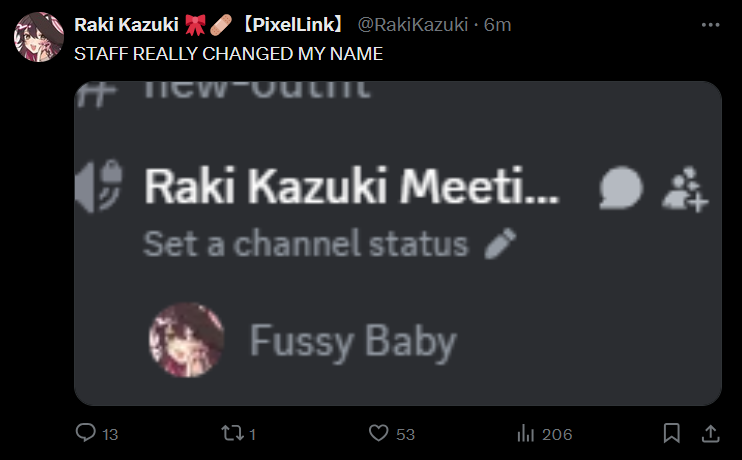742x460 pixels.
Task: Select the Raki Kazuki Meeti... voice channel
Action: point(352,186)
